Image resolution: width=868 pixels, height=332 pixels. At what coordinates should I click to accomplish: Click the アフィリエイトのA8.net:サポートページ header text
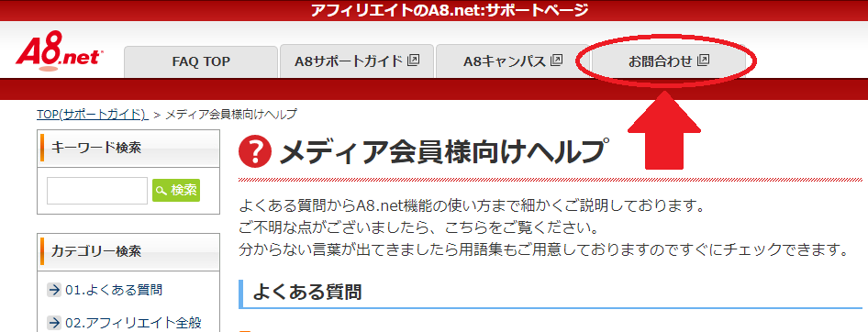click(x=449, y=10)
